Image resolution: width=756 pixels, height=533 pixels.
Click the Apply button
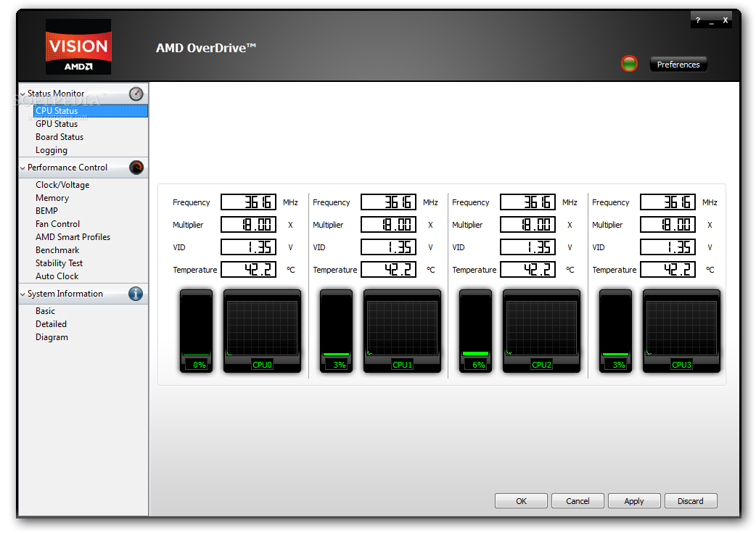[633, 500]
